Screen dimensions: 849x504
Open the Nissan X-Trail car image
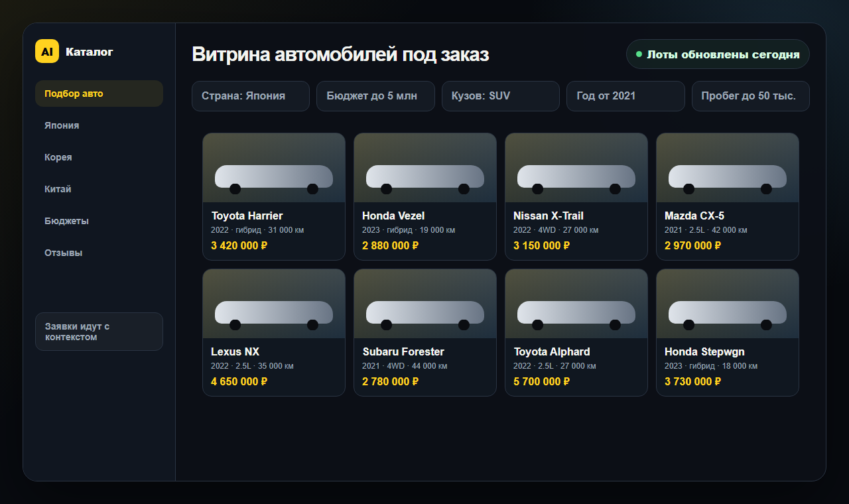coord(576,168)
